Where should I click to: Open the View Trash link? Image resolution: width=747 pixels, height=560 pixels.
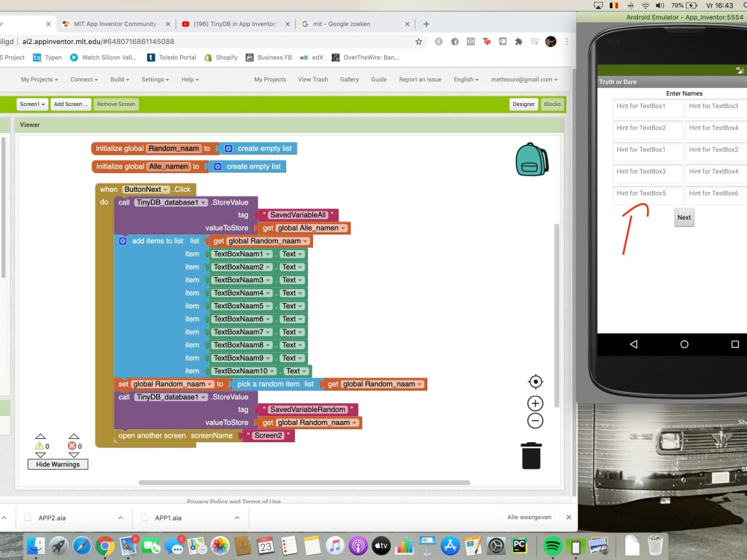pos(313,80)
